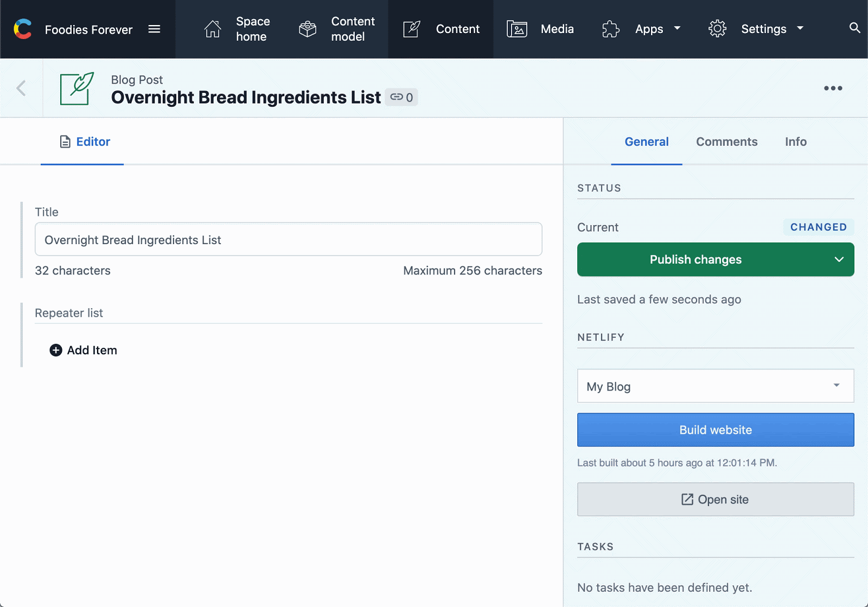Switch to the Info tab
The height and width of the screenshot is (607, 868).
795,142
